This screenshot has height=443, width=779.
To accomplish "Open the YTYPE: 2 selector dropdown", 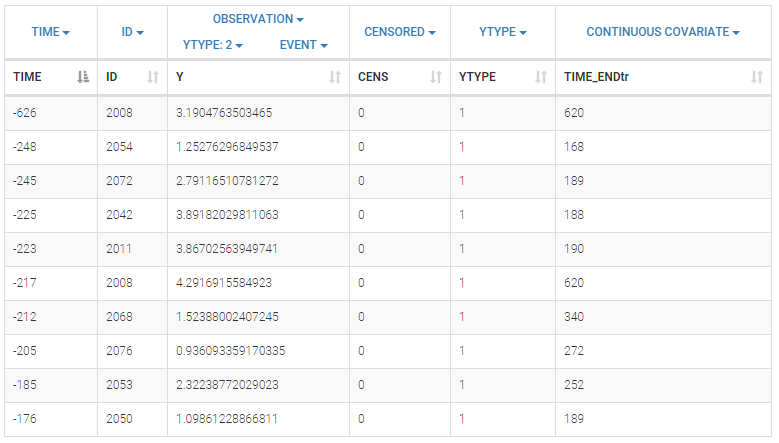I will click(213, 45).
